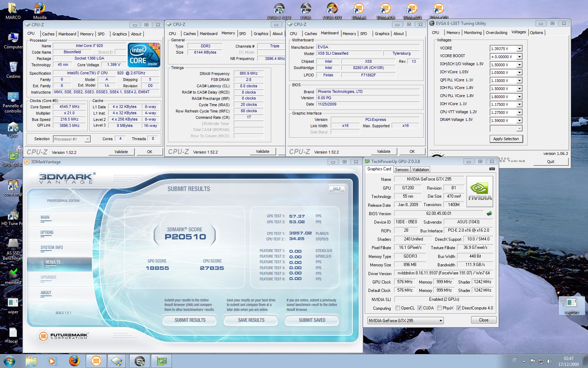Open the VCORE BOOST dropdown
This screenshot has width=588, height=368.
tap(519, 57)
